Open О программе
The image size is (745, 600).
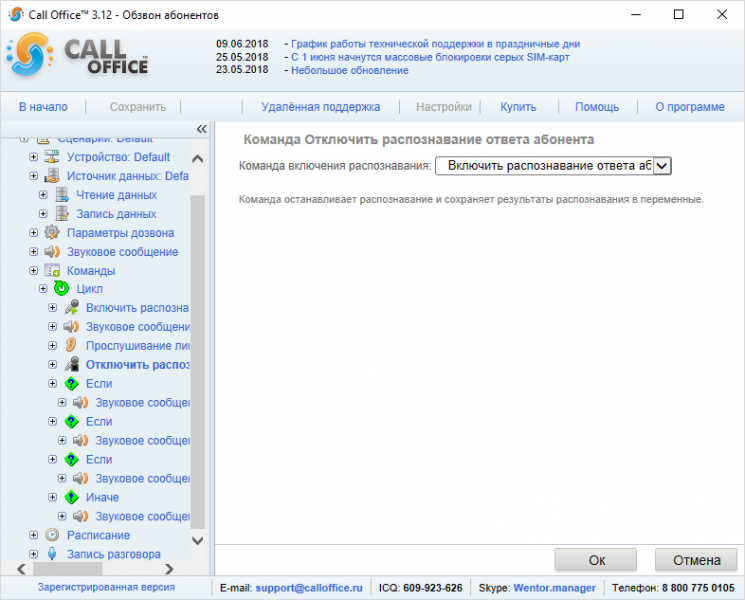pos(690,107)
